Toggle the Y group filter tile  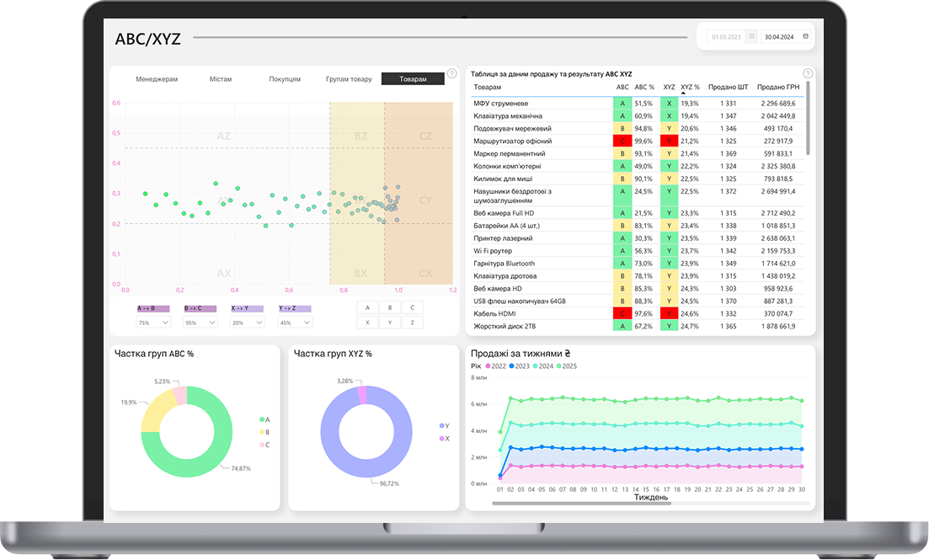(390, 323)
